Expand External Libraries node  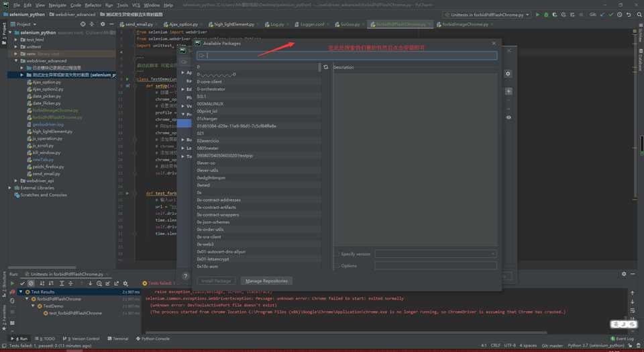pos(10,188)
